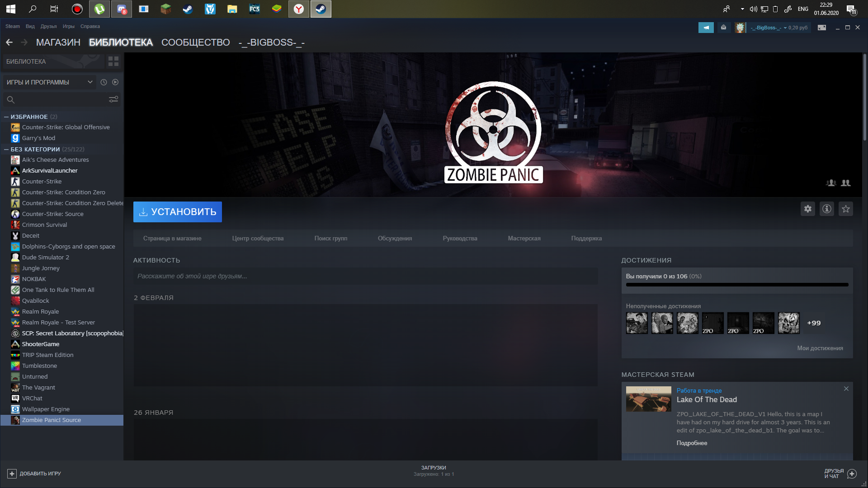Open Страница в магазине link
Viewport: 868px width, 488px height.
tap(172, 239)
